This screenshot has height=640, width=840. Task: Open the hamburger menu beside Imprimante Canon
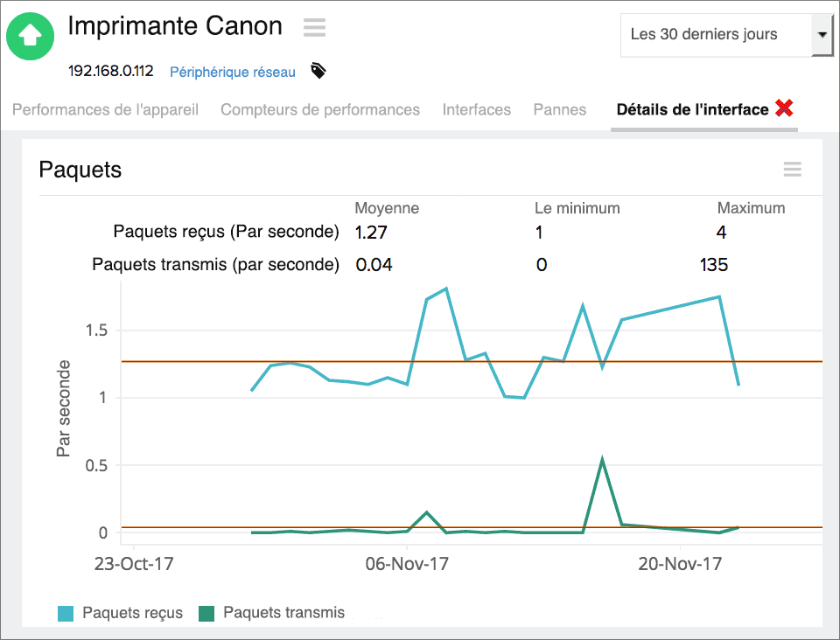pyautogui.click(x=314, y=27)
